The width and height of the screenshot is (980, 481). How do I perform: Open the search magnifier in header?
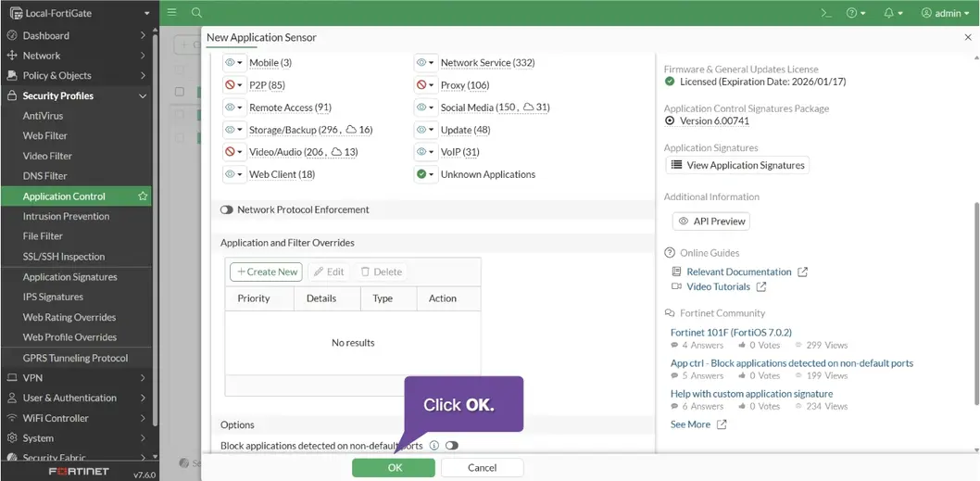click(x=196, y=12)
